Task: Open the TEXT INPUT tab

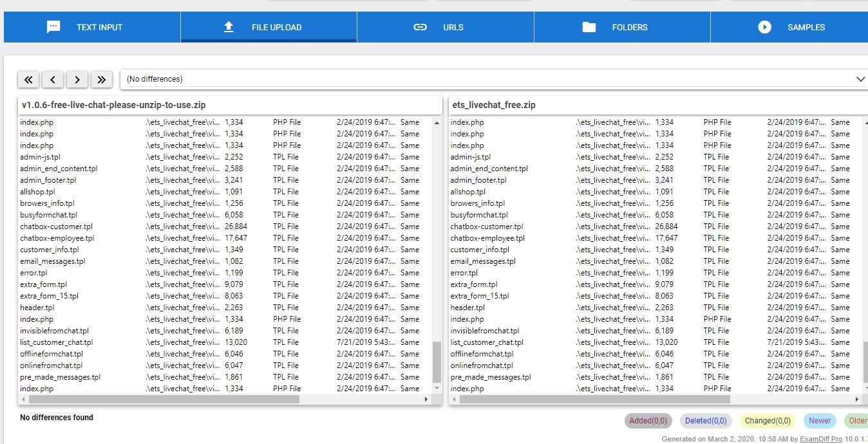Action: click(92, 27)
